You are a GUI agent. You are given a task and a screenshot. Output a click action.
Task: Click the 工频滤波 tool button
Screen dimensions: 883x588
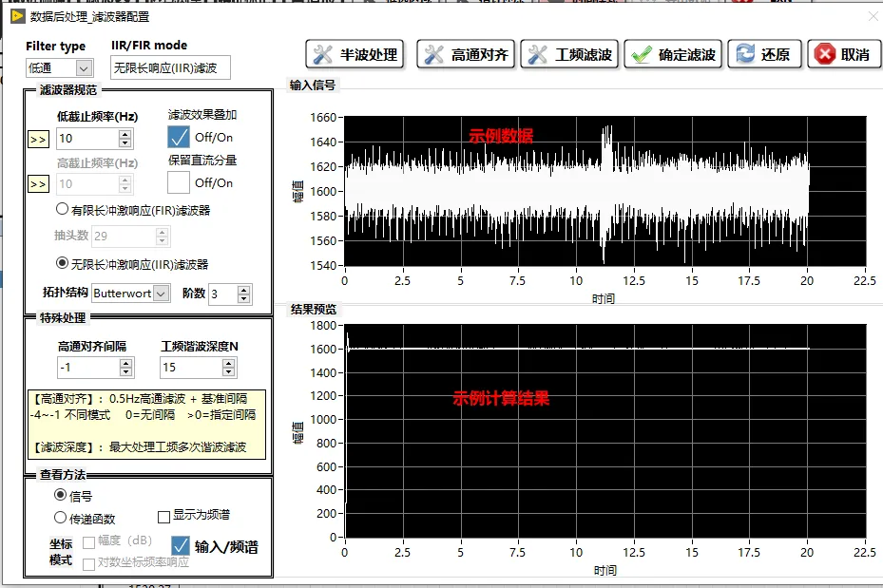(x=569, y=54)
